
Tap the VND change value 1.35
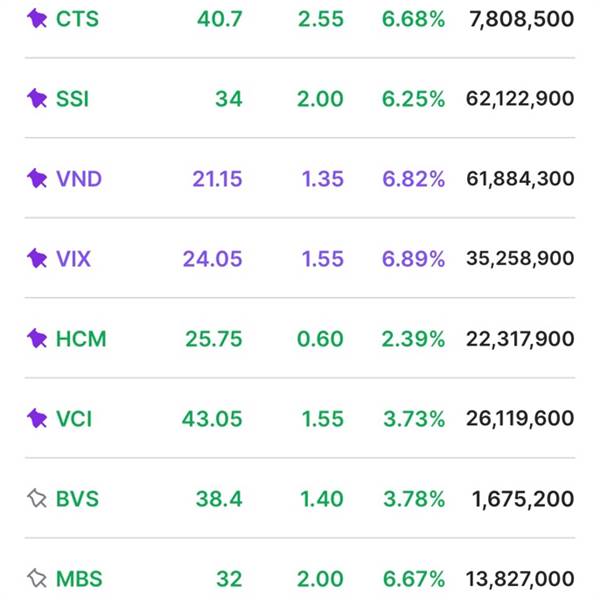[x=322, y=178]
